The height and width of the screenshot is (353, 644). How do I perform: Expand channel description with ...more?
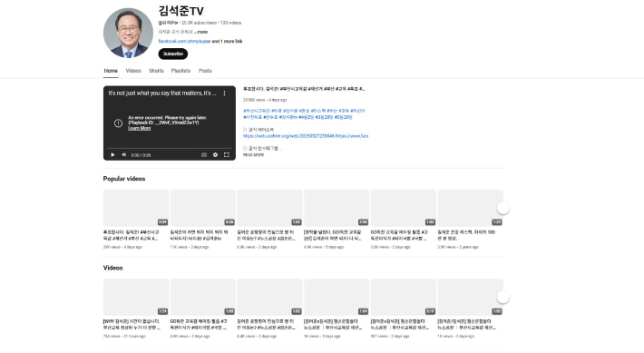coord(201,32)
